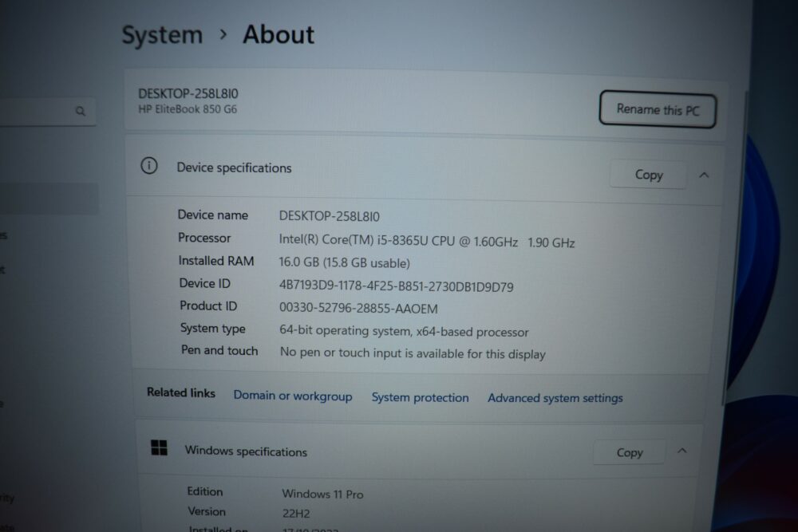The width and height of the screenshot is (798, 532).
Task: Click the Version label
Action: (x=207, y=511)
